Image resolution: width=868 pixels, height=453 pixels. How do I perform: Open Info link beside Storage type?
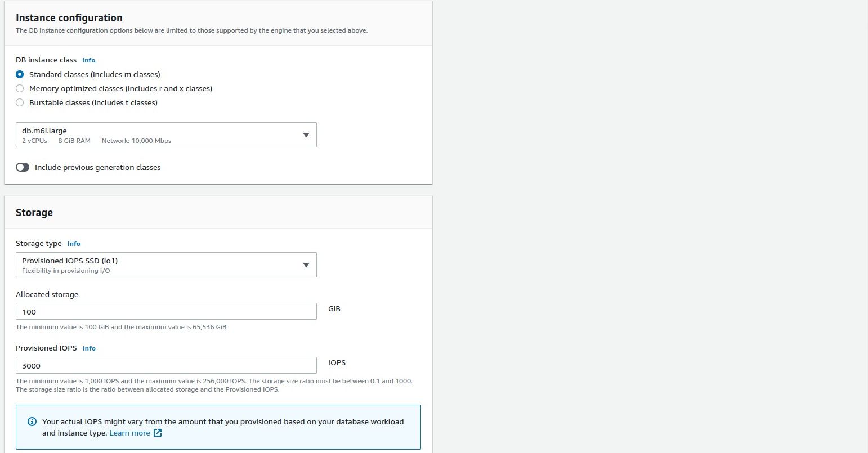(74, 244)
